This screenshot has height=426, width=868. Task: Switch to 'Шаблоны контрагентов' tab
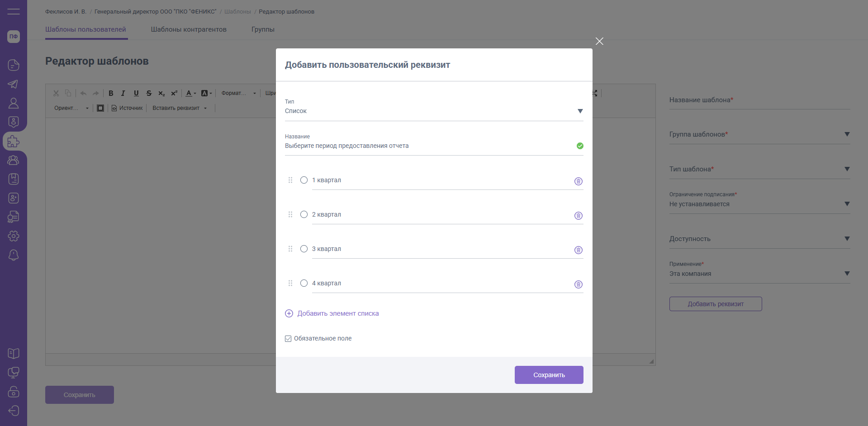coord(189,29)
